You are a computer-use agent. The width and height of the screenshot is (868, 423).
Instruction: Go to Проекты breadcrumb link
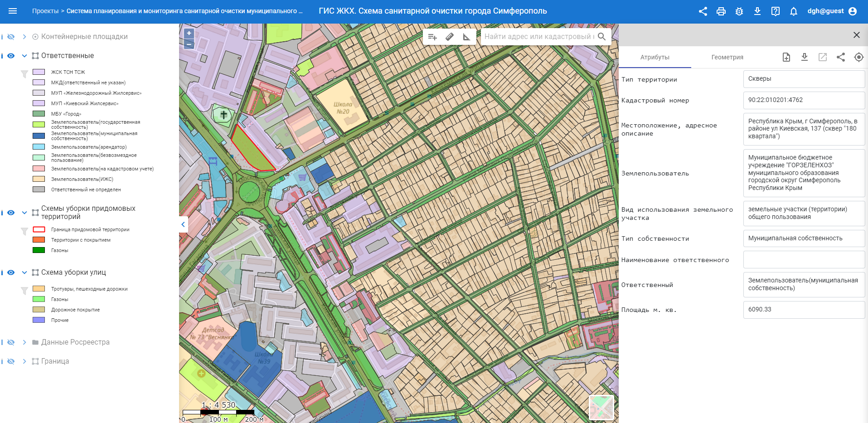[45, 11]
